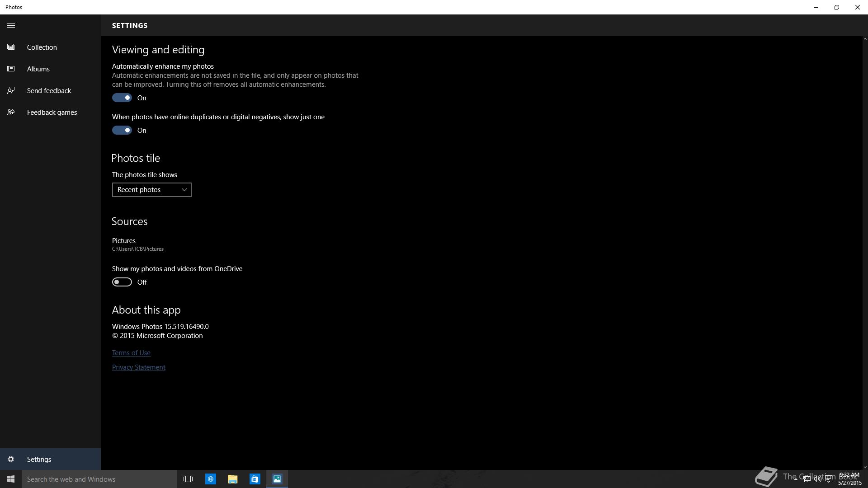Click the taskbar clock and date
This screenshot has width=868, height=488.
(850, 479)
